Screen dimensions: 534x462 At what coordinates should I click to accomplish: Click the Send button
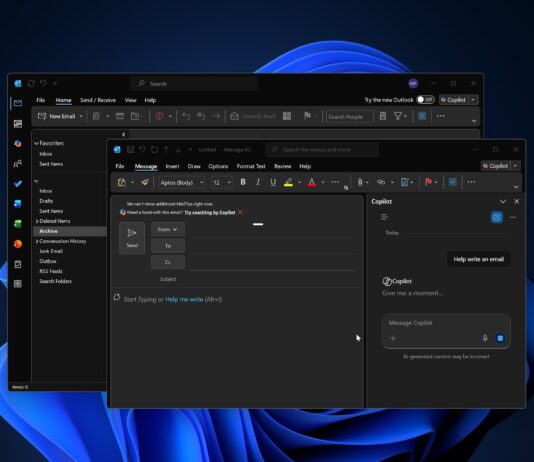click(x=132, y=238)
